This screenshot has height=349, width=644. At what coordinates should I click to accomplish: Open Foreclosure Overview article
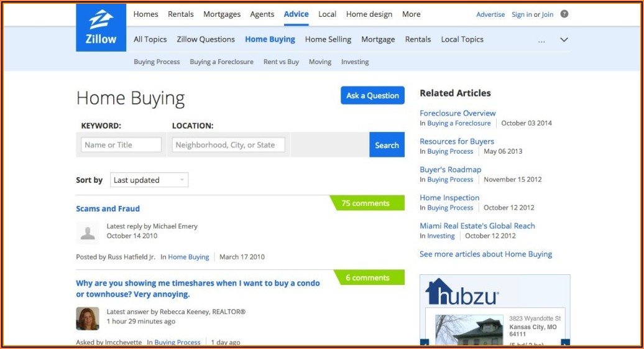tap(458, 113)
